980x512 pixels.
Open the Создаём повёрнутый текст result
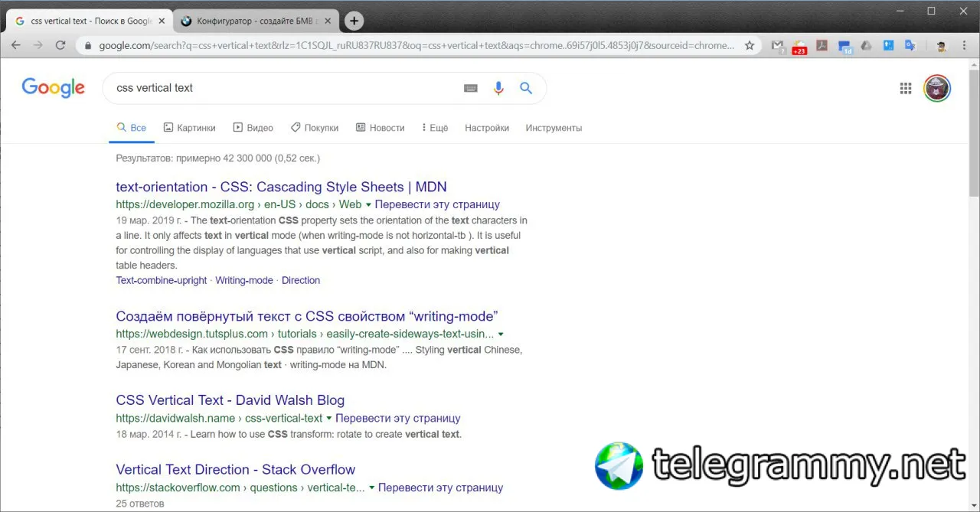pos(307,316)
